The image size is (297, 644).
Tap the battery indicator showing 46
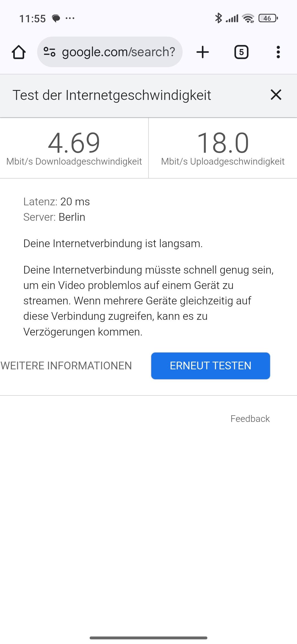(268, 18)
